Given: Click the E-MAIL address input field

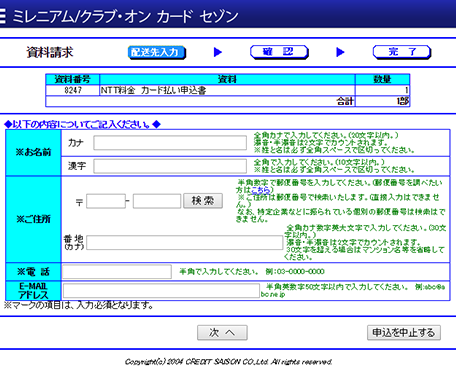Looking at the screenshot, I should pyautogui.click(x=161, y=291).
